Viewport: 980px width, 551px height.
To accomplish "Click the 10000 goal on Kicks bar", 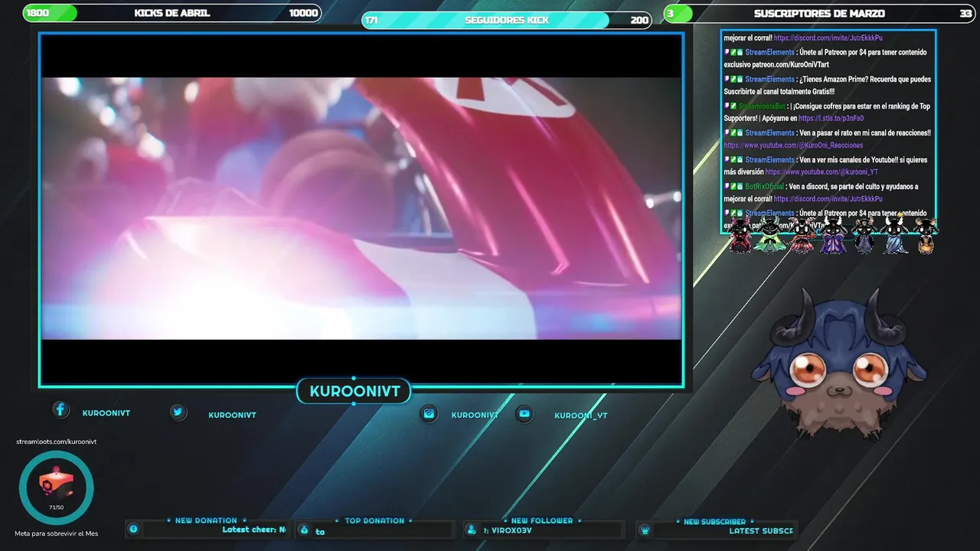I will point(303,13).
